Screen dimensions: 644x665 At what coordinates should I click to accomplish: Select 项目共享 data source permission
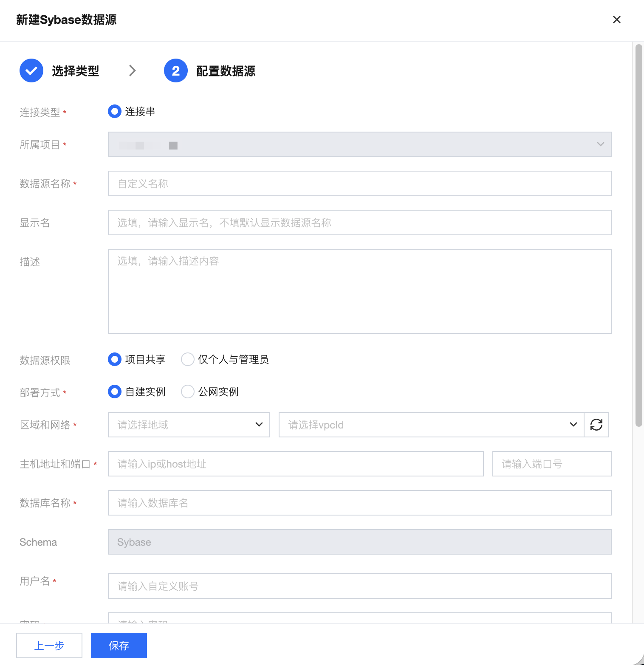(115, 359)
